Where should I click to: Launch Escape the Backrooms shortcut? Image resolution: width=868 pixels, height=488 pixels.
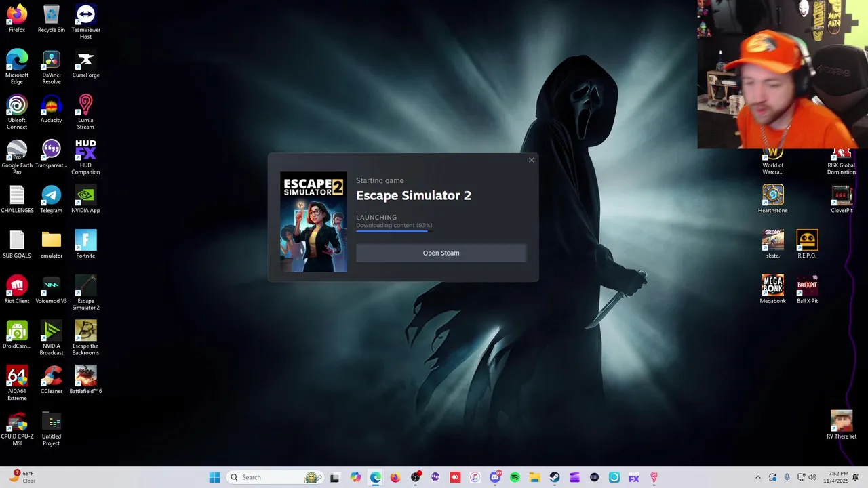85,338
